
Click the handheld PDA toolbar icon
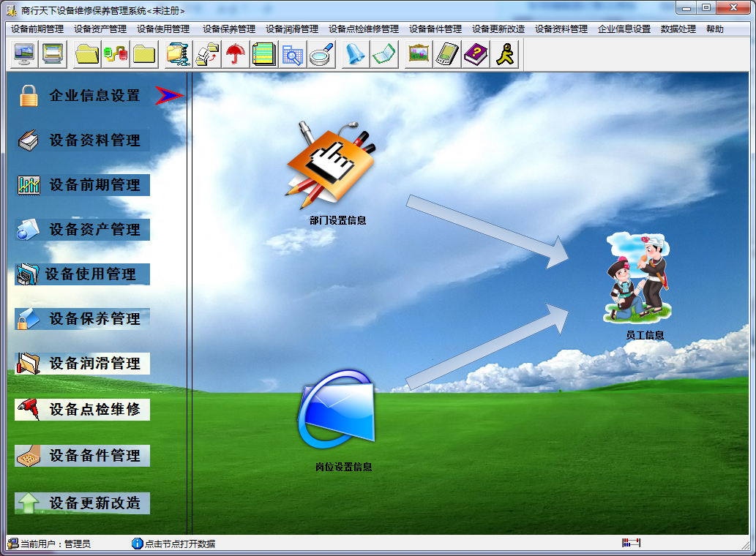pyautogui.click(x=447, y=54)
